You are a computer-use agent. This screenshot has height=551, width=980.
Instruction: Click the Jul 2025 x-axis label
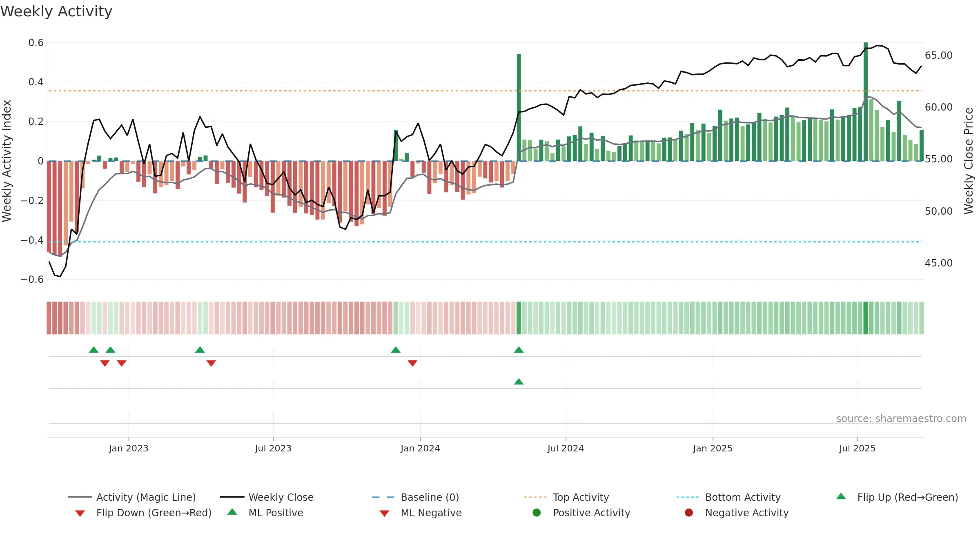(857, 449)
